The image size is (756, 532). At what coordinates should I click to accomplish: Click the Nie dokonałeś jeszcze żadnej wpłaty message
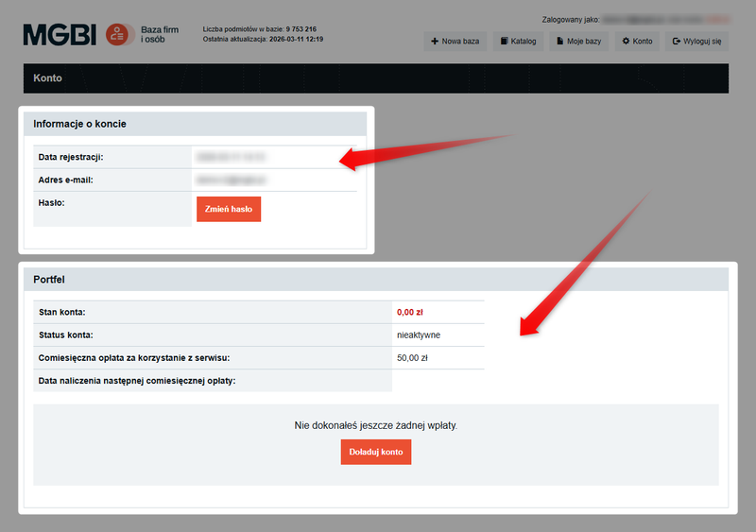coord(376,426)
